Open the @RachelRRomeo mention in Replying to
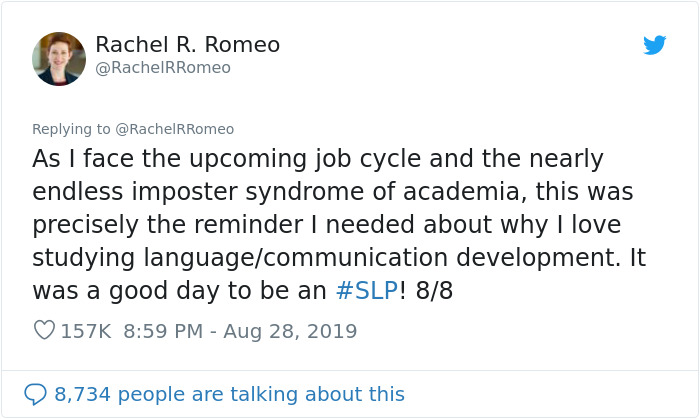This screenshot has height=419, width=700. tap(175, 129)
